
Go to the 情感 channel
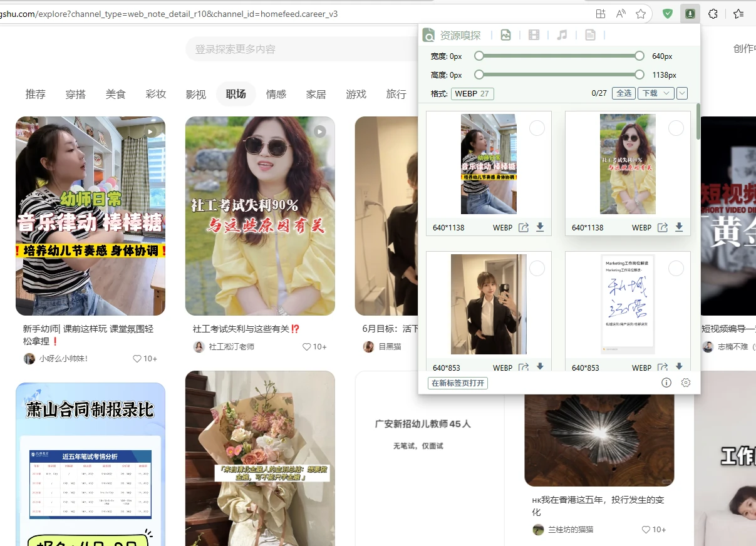pyautogui.click(x=276, y=94)
